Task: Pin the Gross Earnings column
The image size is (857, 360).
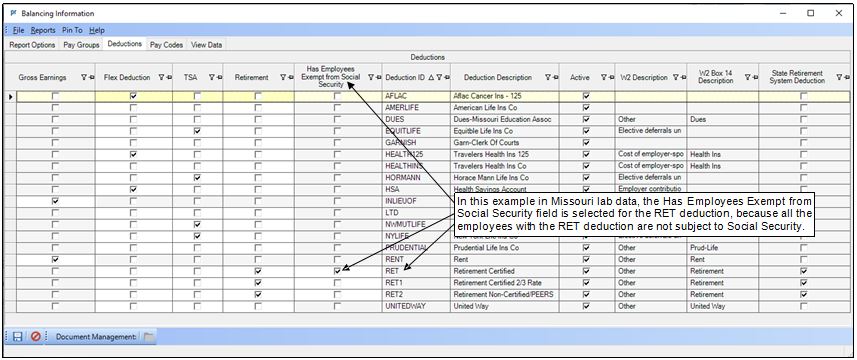Action: (x=92, y=78)
